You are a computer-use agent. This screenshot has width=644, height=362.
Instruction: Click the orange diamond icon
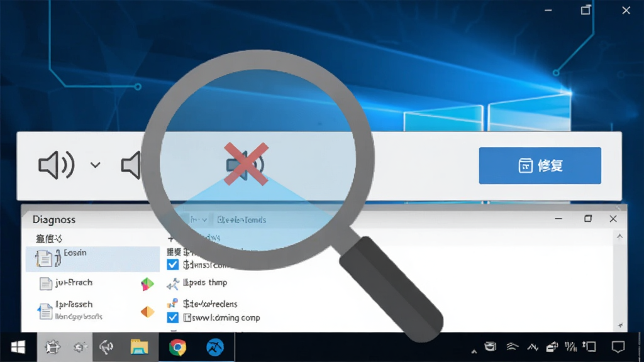[147, 312]
